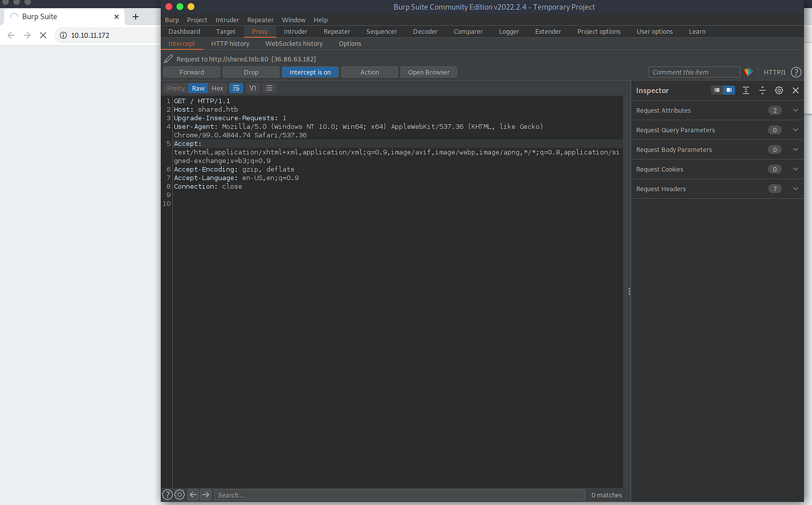Toggle word wrap in the request editor
Image resolution: width=812 pixels, height=505 pixels.
236,88
